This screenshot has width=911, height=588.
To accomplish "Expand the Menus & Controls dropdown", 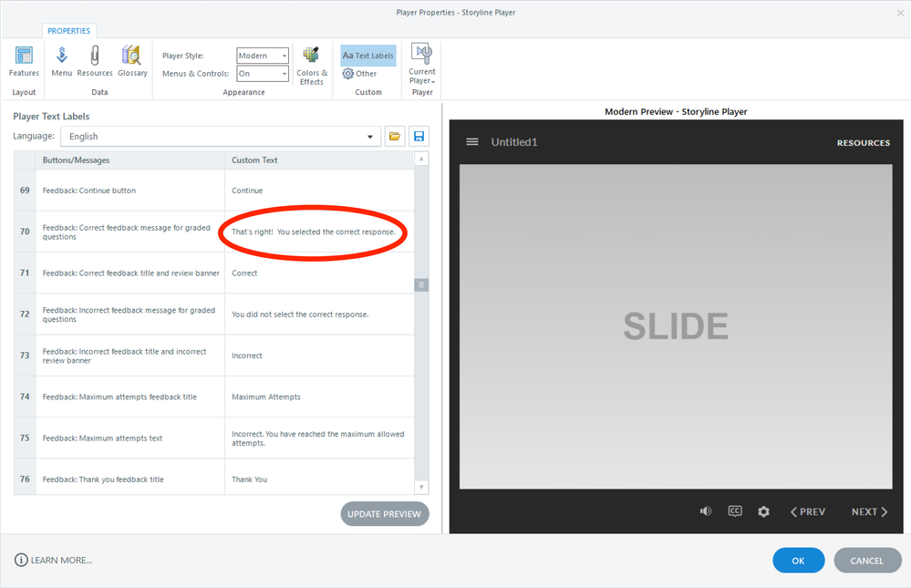I will coord(263,74).
